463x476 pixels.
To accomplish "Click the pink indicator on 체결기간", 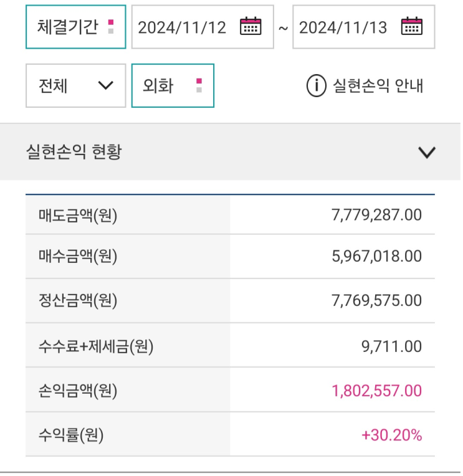I will [x=112, y=22].
